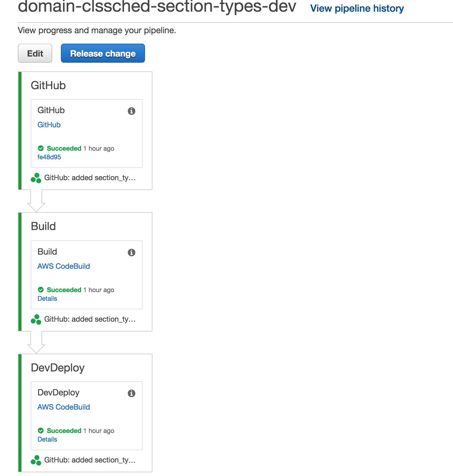
Task: Open commit fe48d95 link
Action: (x=49, y=157)
